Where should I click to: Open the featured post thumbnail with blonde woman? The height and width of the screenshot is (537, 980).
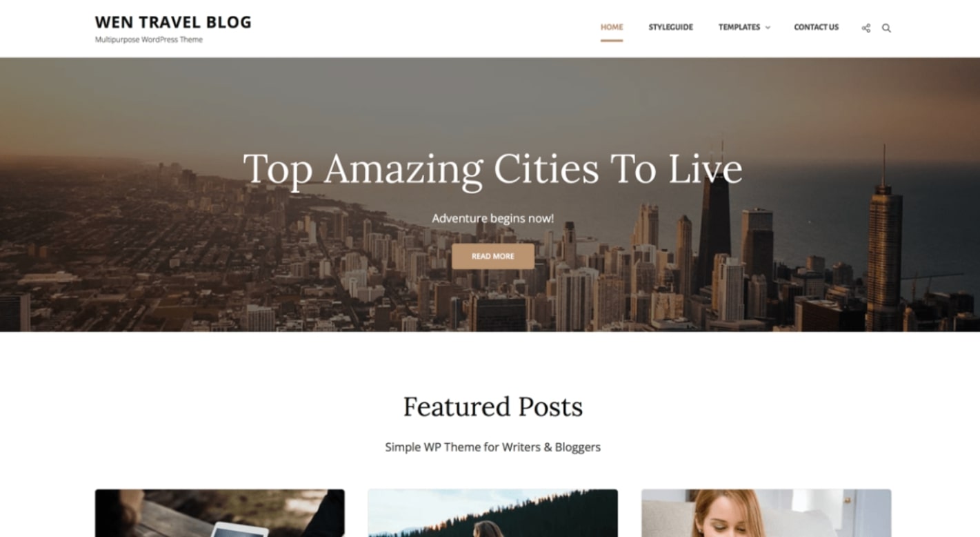point(766,513)
